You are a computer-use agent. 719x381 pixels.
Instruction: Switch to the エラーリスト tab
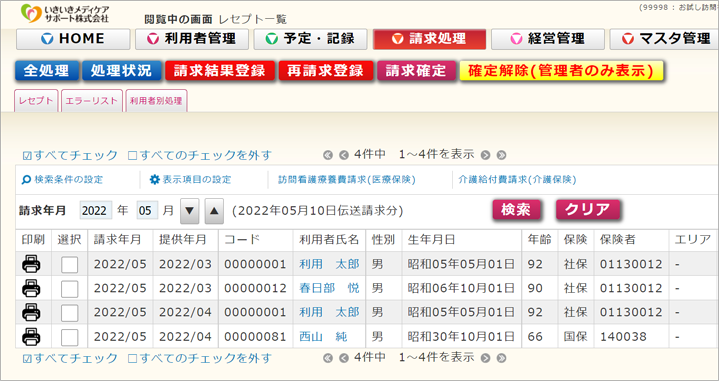[x=92, y=101]
